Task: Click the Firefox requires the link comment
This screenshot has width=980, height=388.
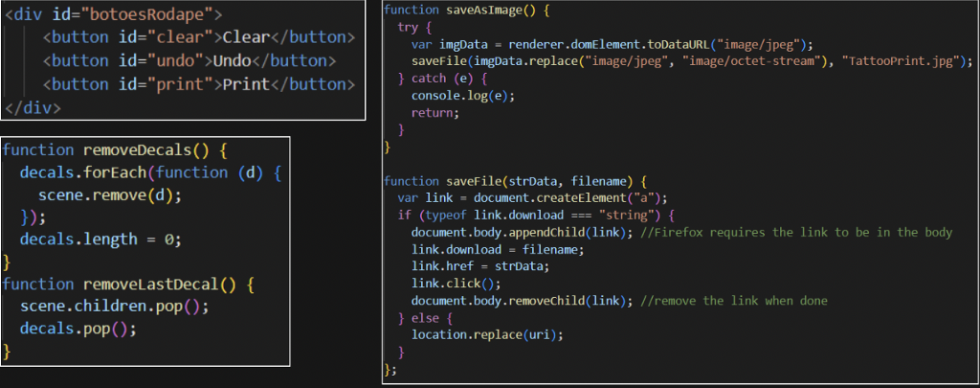Action: pyautogui.click(x=796, y=232)
